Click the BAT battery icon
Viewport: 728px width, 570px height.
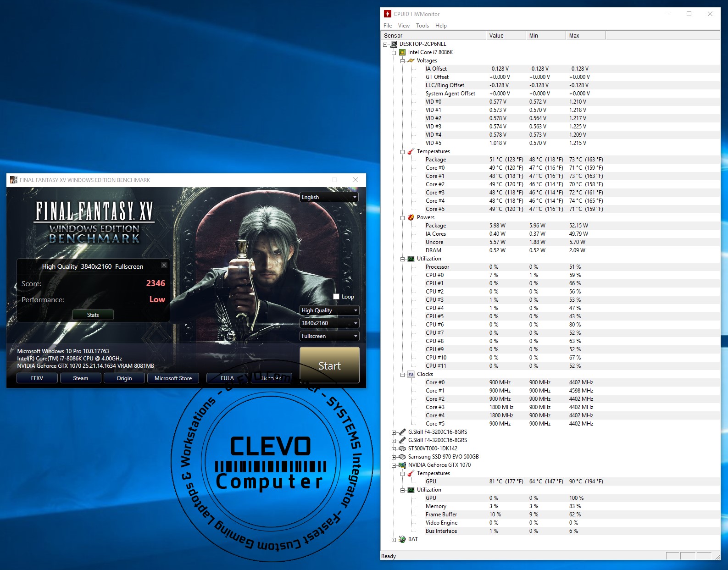402,539
